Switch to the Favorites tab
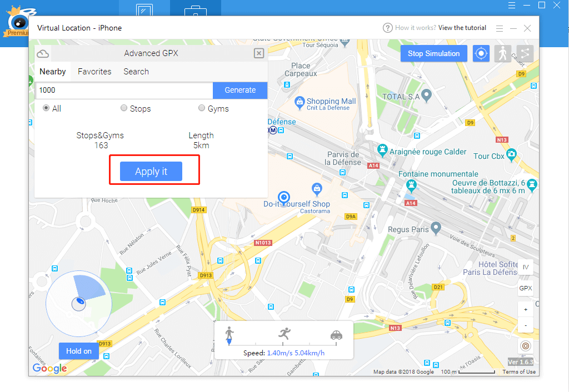569x392 pixels. 94,72
